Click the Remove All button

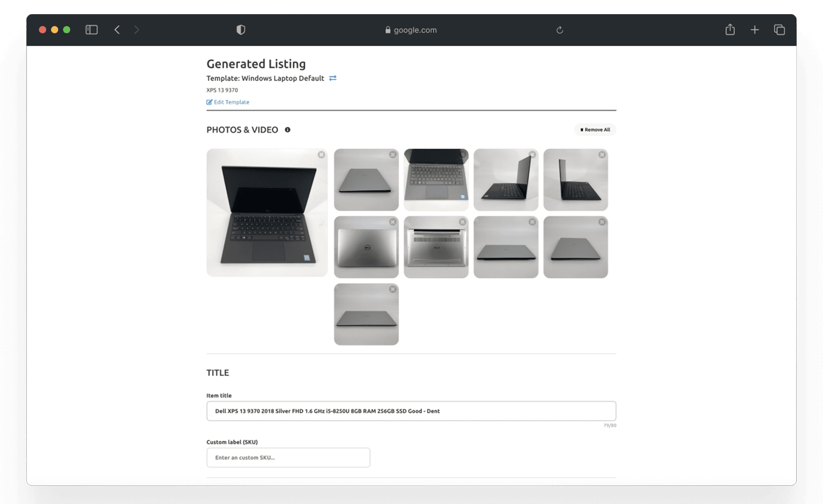pyautogui.click(x=595, y=129)
